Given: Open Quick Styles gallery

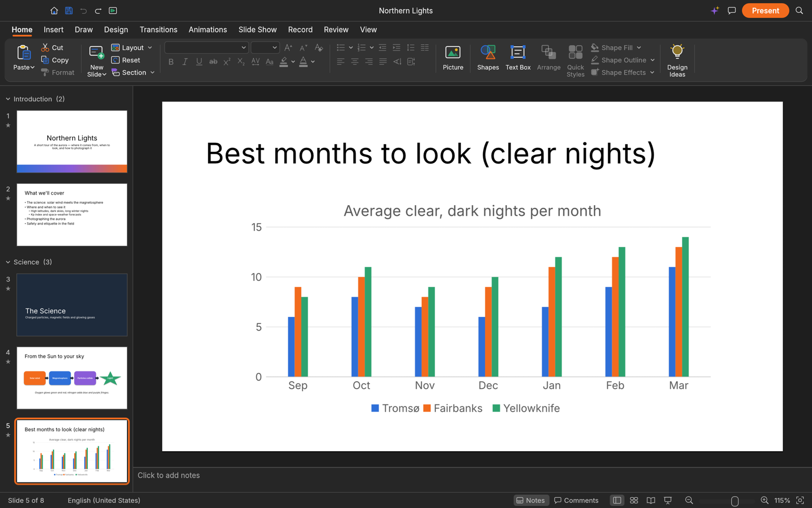Looking at the screenshot, I should [576, 60].
